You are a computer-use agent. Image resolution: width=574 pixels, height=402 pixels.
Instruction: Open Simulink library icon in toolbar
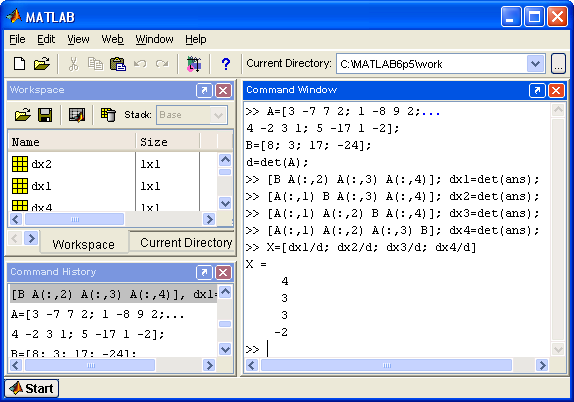[194, 64]
